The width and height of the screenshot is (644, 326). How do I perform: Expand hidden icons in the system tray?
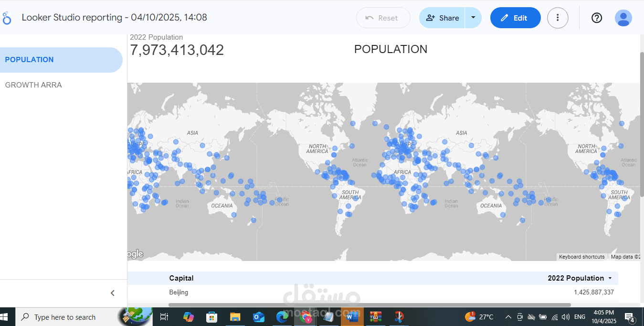pyautogui.click(x=508, y=316)
